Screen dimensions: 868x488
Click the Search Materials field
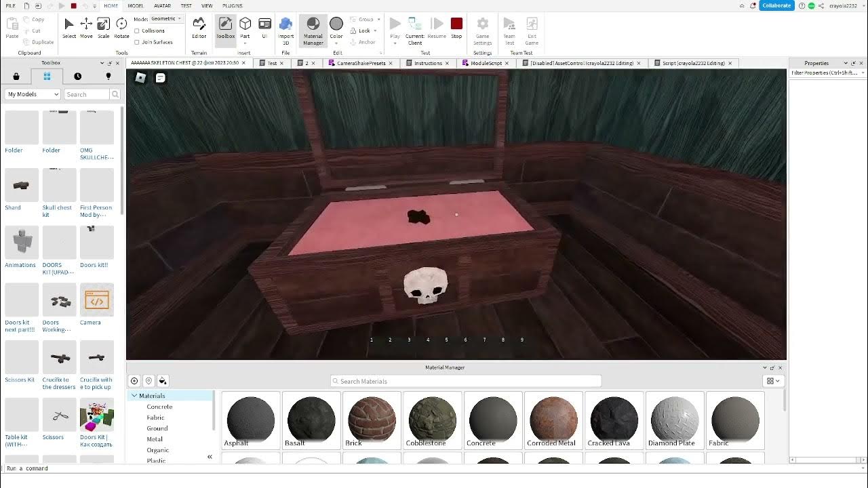[466, 381]
